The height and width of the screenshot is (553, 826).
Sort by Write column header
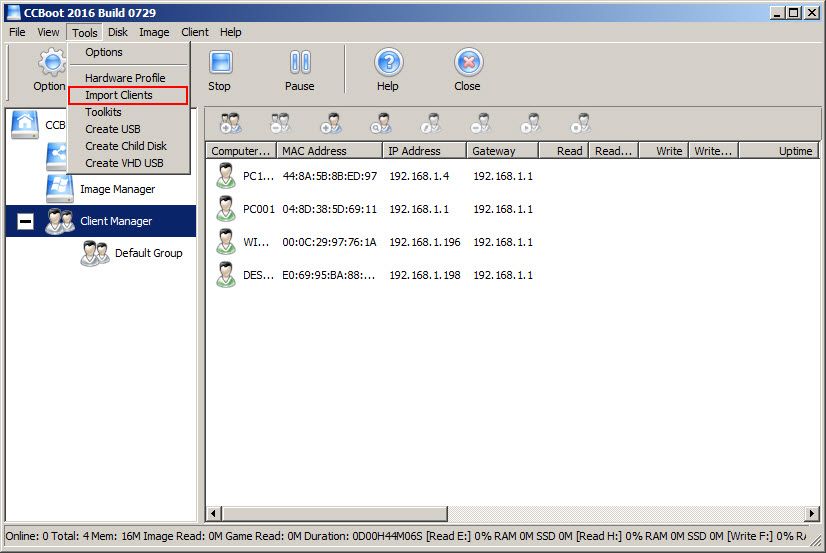pyautogui.click(x=664, y=151)
